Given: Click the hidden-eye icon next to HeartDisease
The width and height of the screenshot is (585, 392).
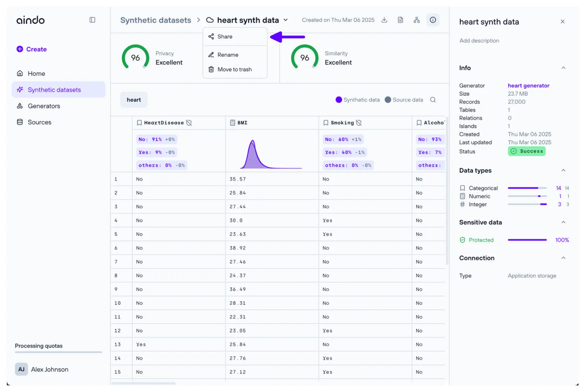Looking at the screenshot, I should coord(189,123).
